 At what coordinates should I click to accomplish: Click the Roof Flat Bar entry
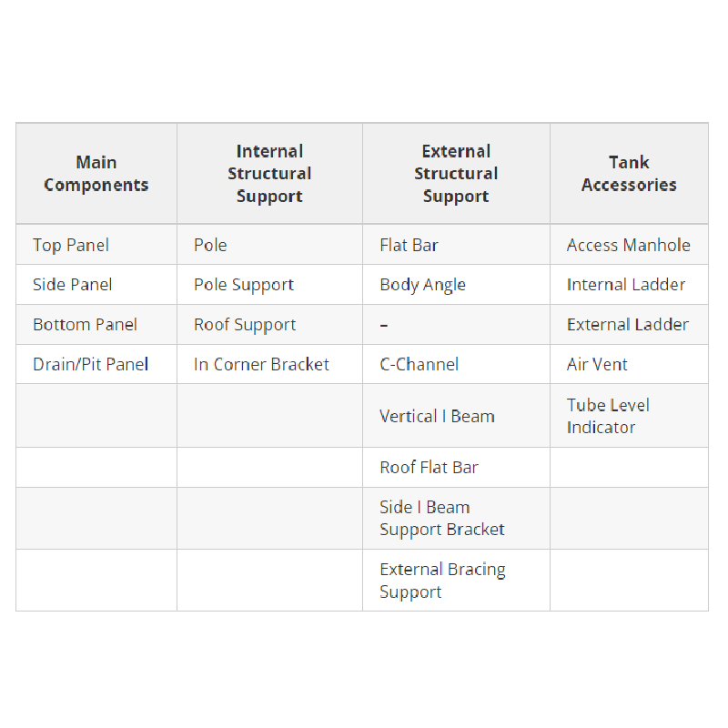[x=429, y=467]
